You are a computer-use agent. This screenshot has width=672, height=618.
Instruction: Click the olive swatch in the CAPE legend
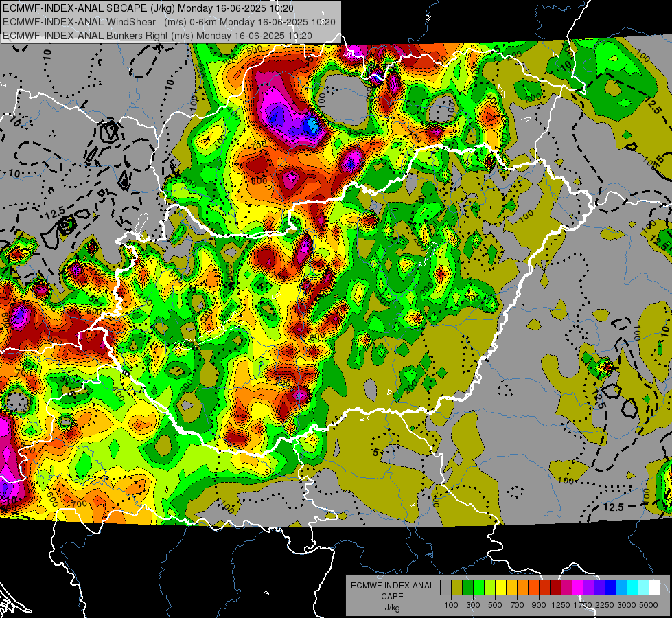coord(457,587)
